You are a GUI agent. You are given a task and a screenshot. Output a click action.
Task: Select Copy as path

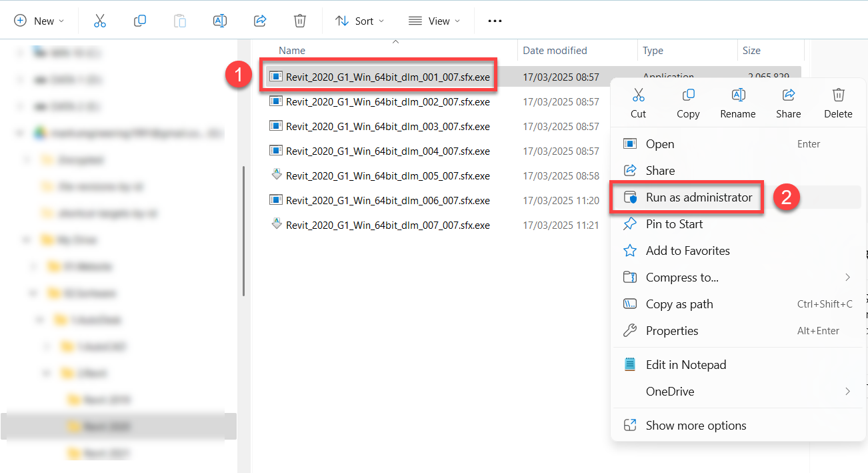pyautogui.click(x=737, y=304)
